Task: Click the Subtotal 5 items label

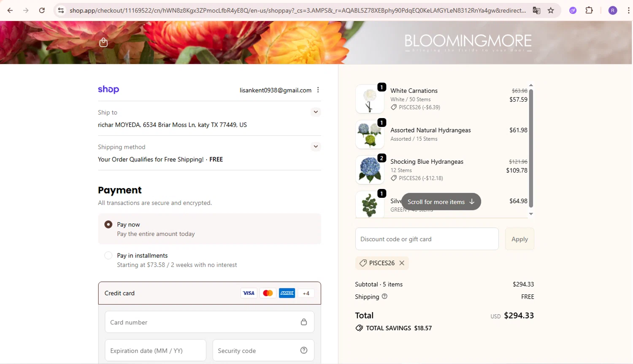Action: 379,284
